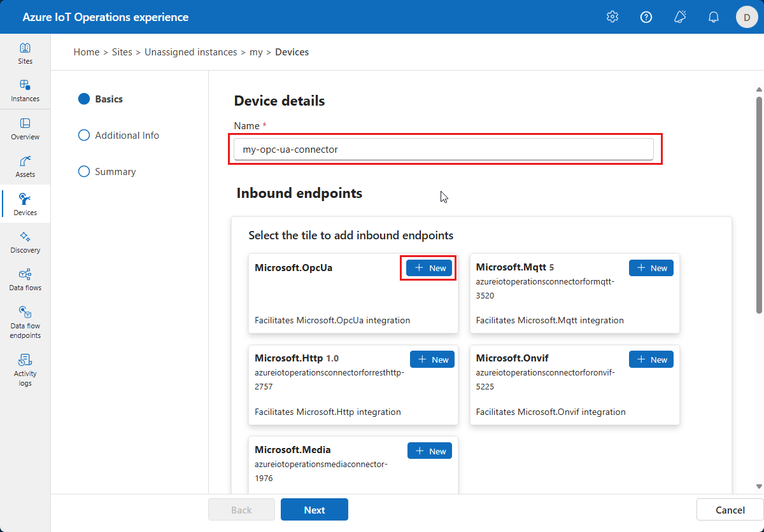Click the Sites breadcrumb link
764x532 pixels.
click(x=122, y=52)
